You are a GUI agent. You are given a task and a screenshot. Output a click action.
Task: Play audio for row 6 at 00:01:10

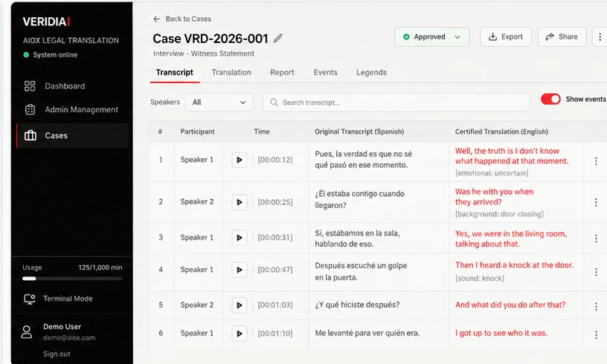point(240,334)
